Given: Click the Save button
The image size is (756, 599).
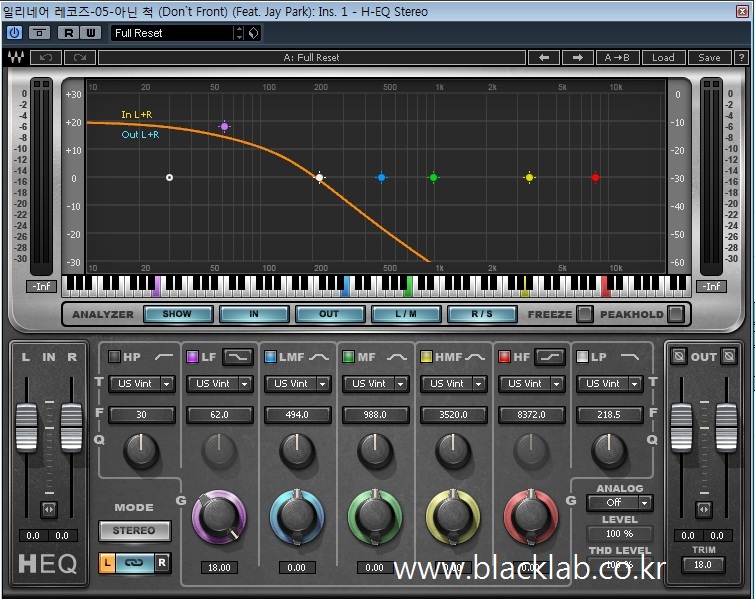Looking at the screenshot, I should tap(709, 57).
